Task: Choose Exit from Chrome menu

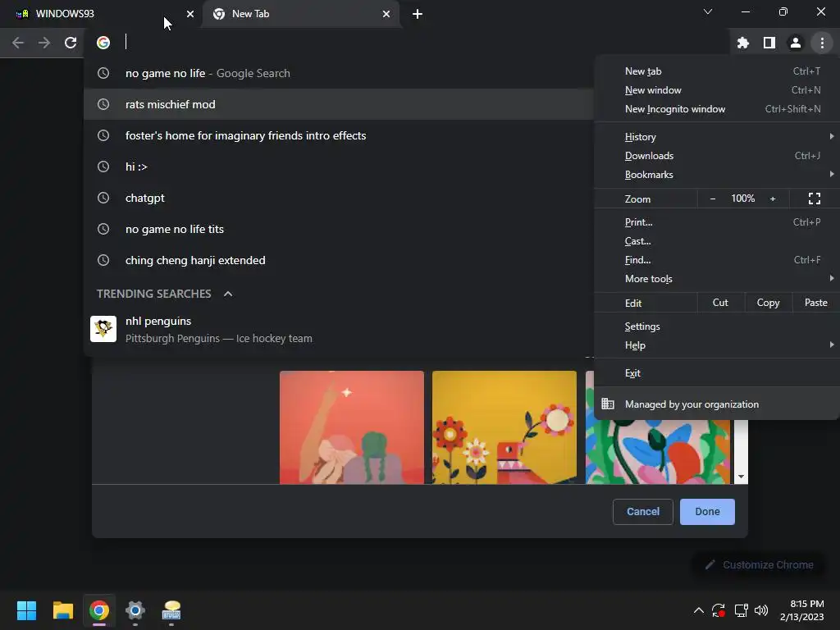Action: tap(717, 373)
